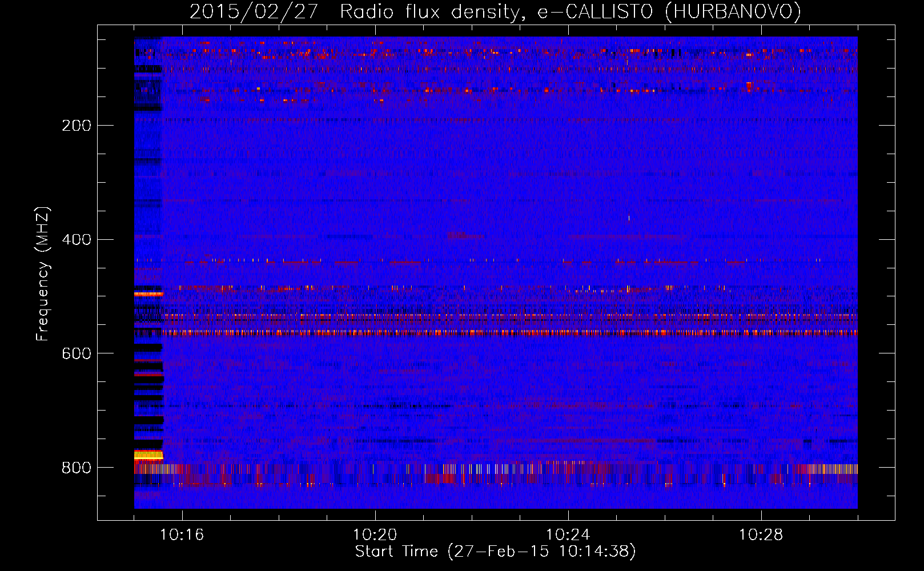Click the 10:24 time tick label
This screenshot has height=571, width=924.
568,535
